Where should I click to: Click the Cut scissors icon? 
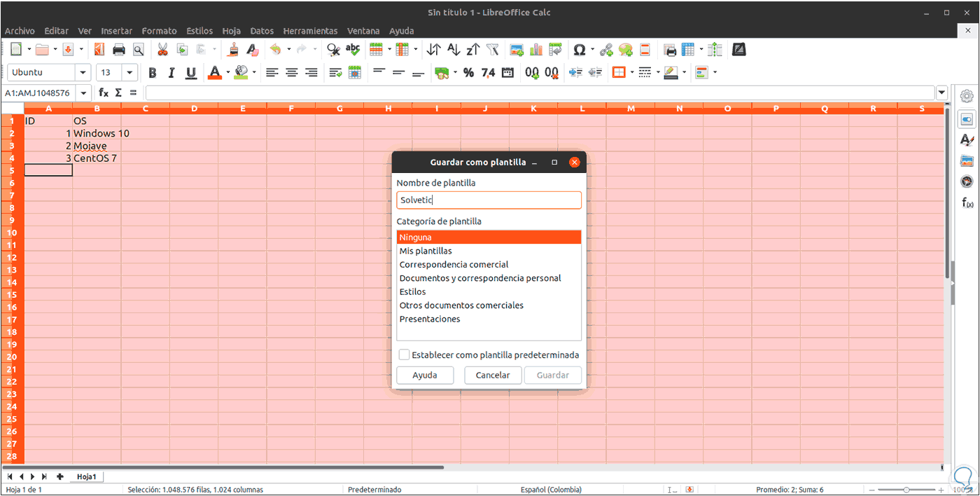click(162, 50)
